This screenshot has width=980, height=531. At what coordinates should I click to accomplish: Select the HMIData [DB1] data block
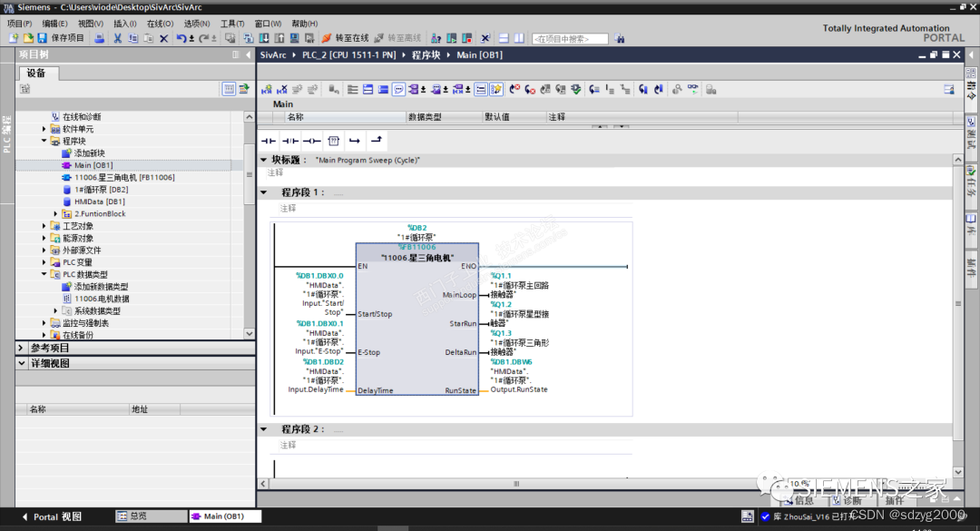[x=100, y=202]
